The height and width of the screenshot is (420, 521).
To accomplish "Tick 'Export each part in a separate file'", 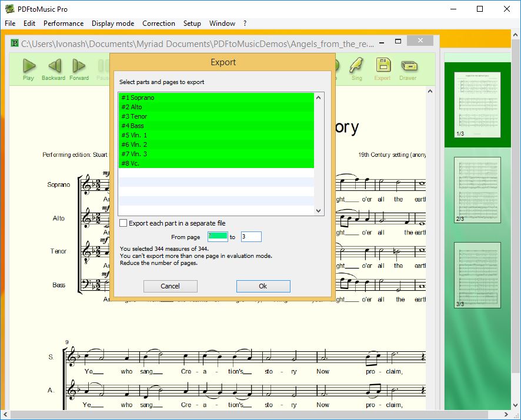I will 123,223.
